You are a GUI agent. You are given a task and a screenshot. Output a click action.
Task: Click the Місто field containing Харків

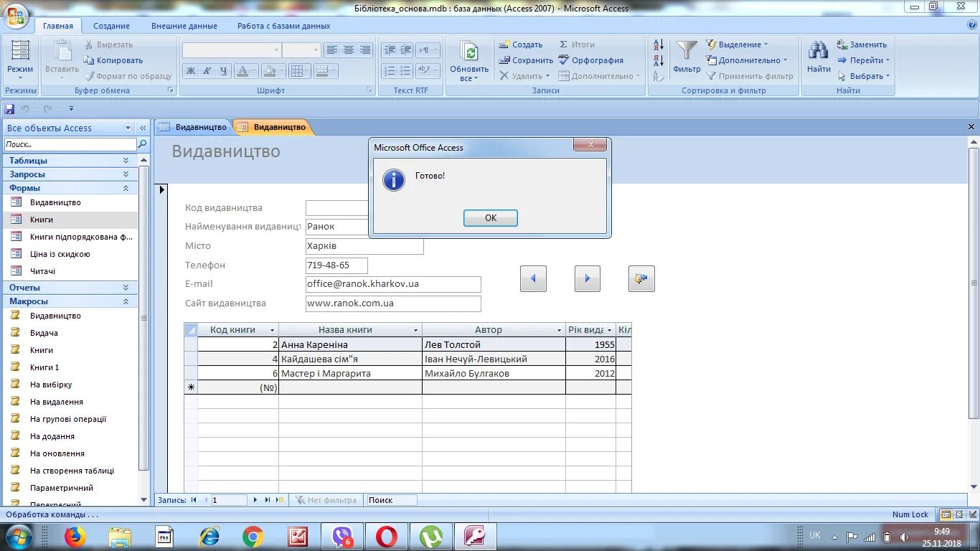(x=364, y=246)
